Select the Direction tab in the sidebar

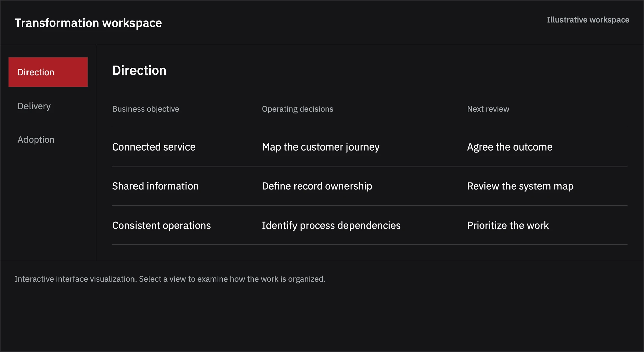point(48,72)
